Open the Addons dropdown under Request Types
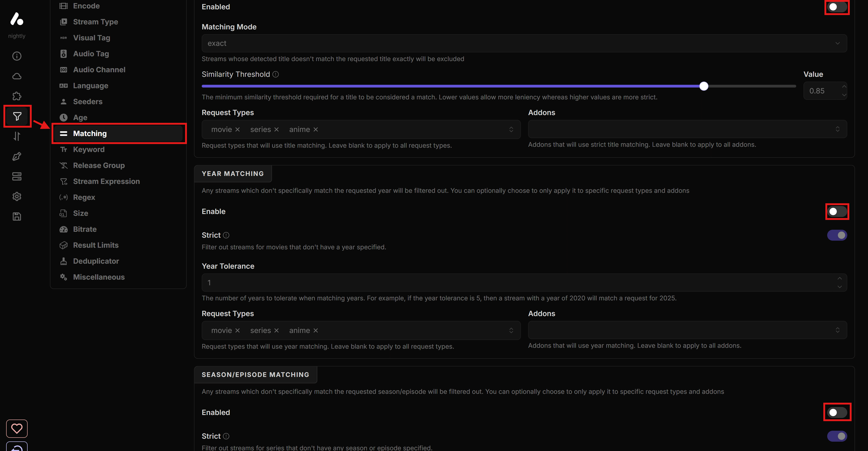Image resolution: width=868 pixels, height=451 pixels. tap(687, 129)
